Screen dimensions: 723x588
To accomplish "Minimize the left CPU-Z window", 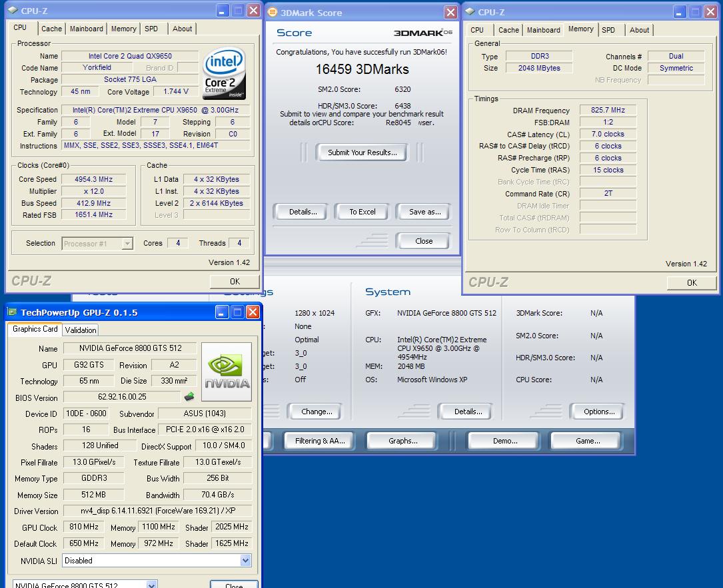I will click(x=223, y=10).
